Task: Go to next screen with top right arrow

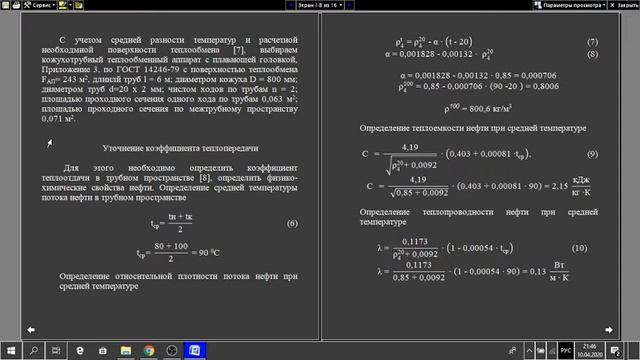Action: (x=349, y=5)
